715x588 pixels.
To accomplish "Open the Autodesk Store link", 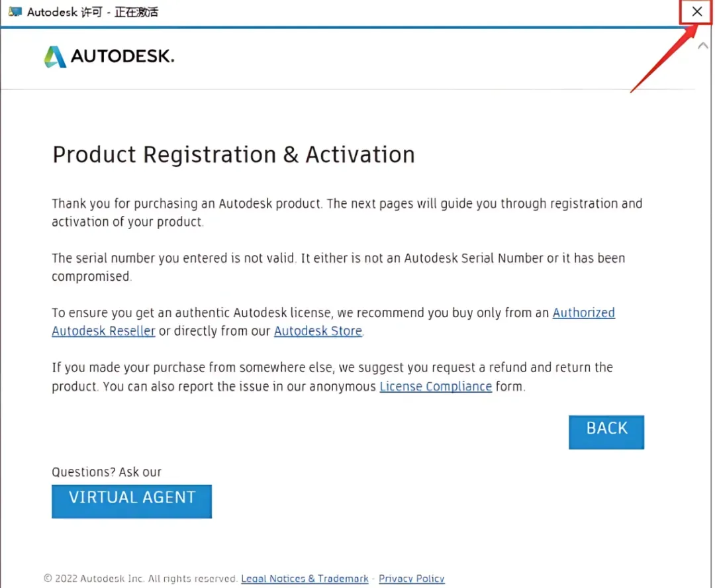I will point(318,331).
